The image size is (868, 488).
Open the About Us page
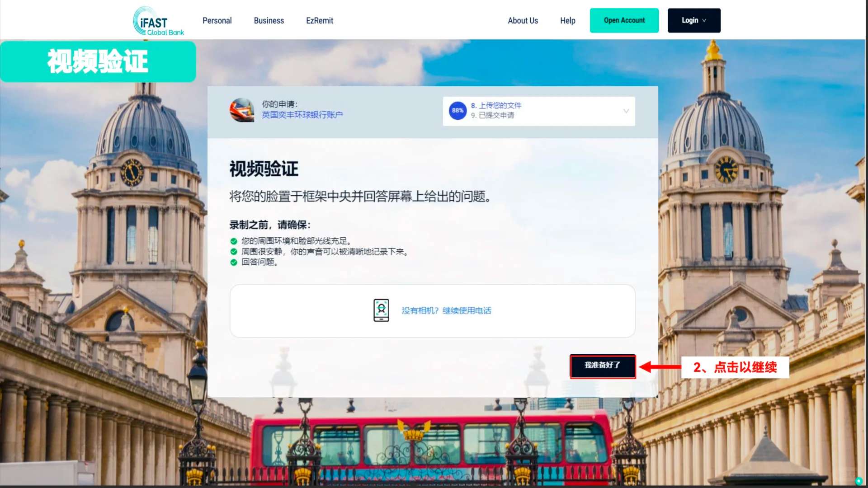coord(523,20)
